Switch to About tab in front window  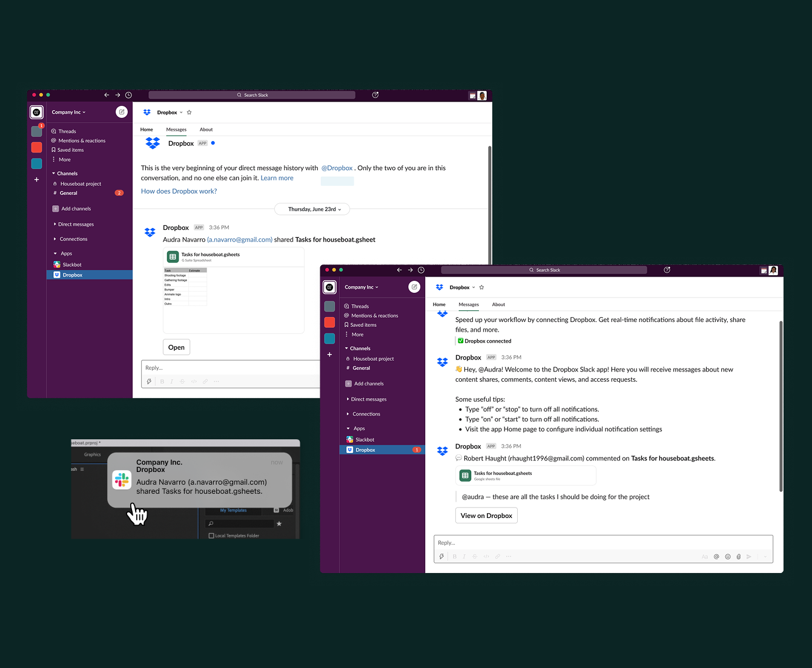coord(498,304)
